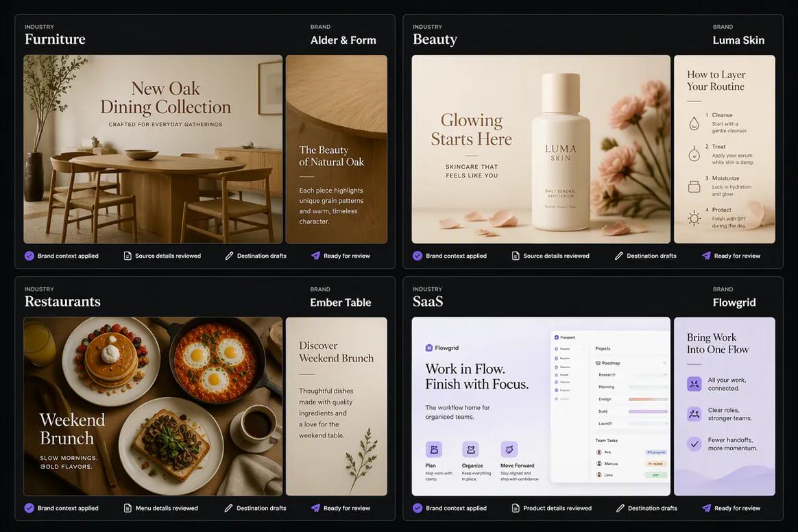Click Marcus's row in Team Tasks list
The image size is (798, 532).
pyautogui.click(x=631, y=463)
